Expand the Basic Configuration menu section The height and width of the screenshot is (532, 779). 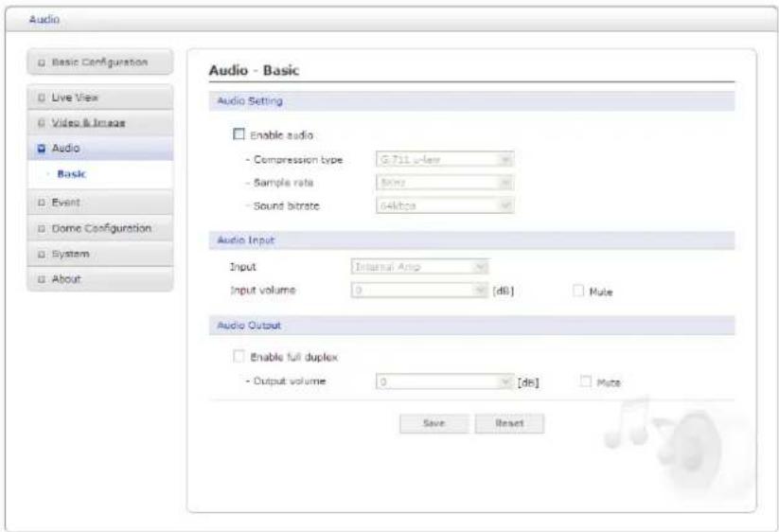point(99,62)
